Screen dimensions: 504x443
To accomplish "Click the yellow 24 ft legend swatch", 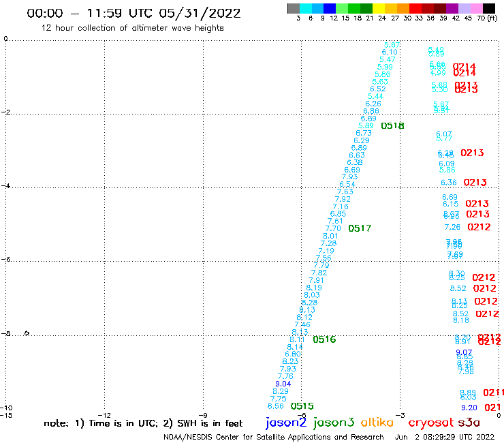I will pos(379,8).
